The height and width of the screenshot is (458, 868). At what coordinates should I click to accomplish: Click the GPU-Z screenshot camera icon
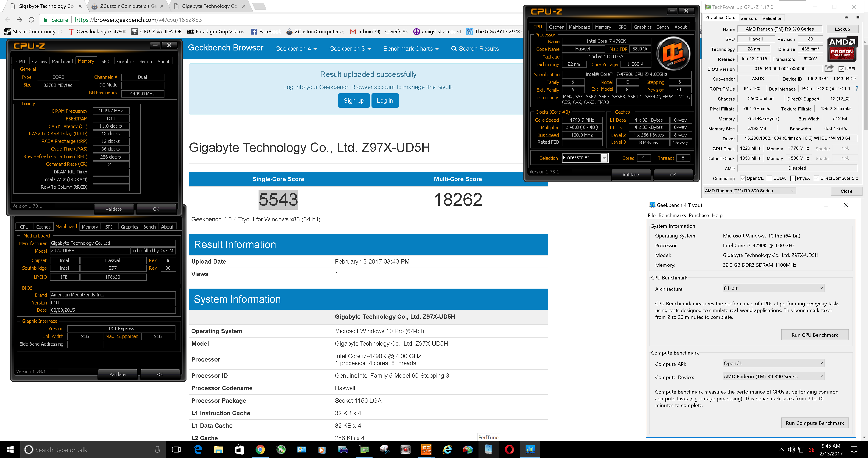pos(846,18)
